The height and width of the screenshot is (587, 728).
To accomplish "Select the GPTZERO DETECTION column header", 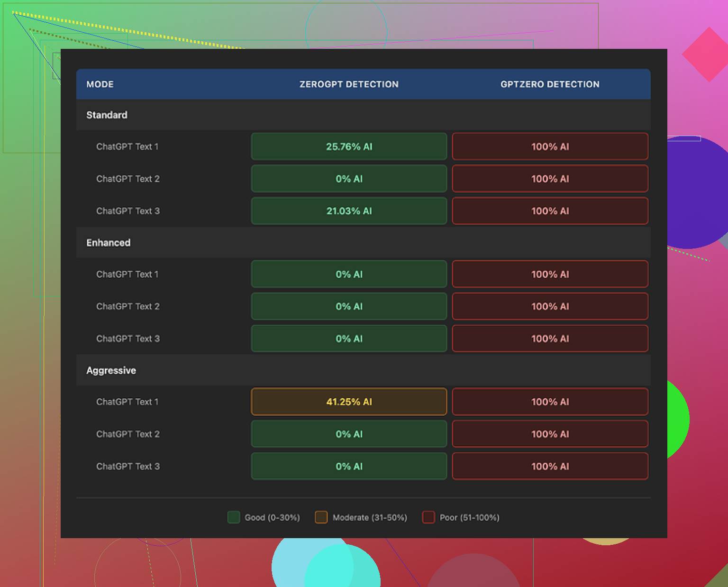I will click(x=550, y=84).
